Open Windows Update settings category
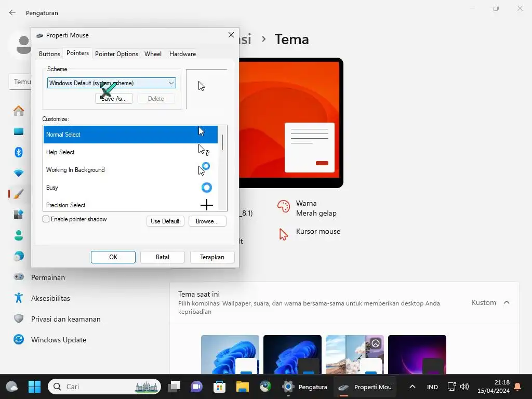532x399 pixels. tap(58, 340)
